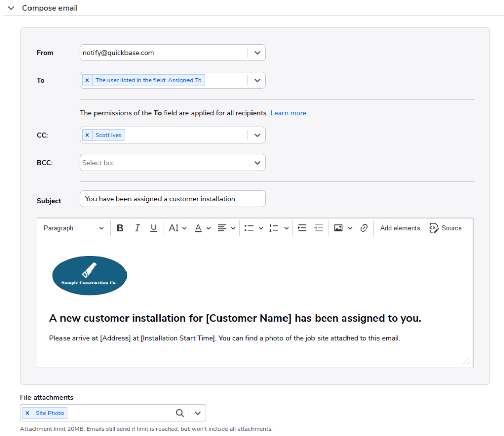504x436 pixels.
Task: Open the file attachments dropdown arrow
Action: click(x=197, y=413)
